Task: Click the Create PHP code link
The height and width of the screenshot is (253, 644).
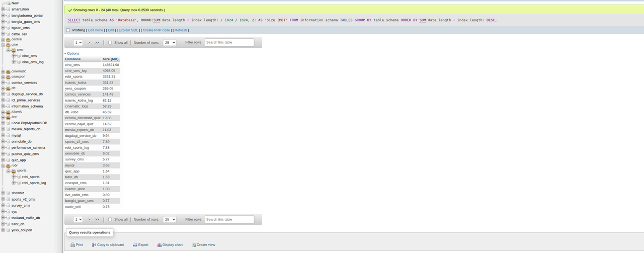Action: click(156, 30)
